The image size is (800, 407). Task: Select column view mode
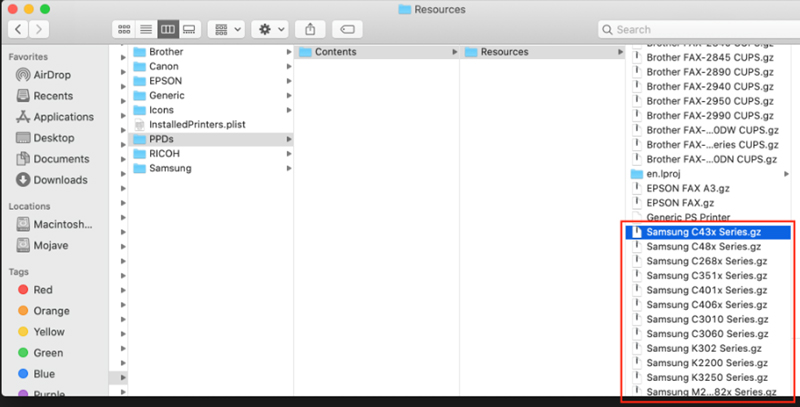(x=168, y=29)
